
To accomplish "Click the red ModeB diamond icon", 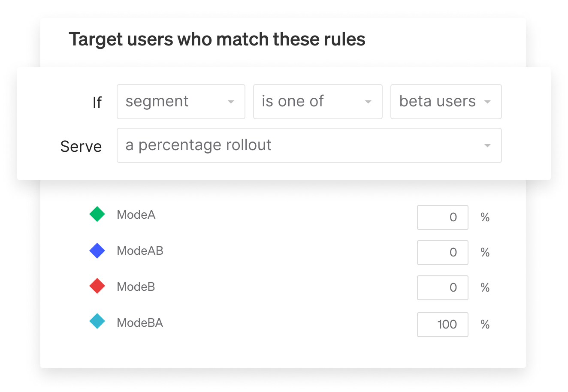I will [x=97, y=286].
